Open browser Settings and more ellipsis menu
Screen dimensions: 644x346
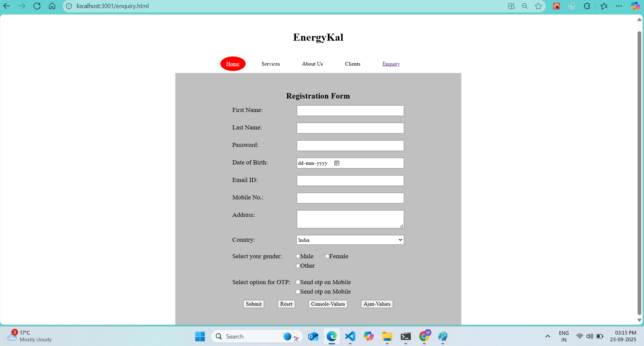619,6
